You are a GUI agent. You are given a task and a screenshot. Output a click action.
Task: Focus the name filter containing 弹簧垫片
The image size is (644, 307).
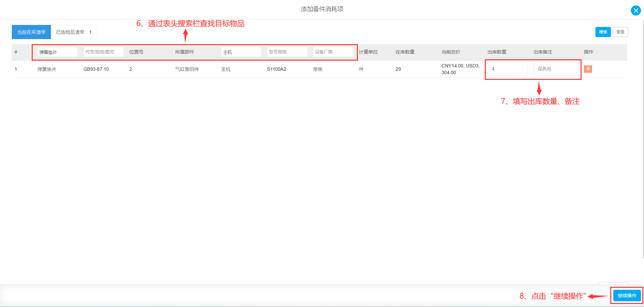58,52
